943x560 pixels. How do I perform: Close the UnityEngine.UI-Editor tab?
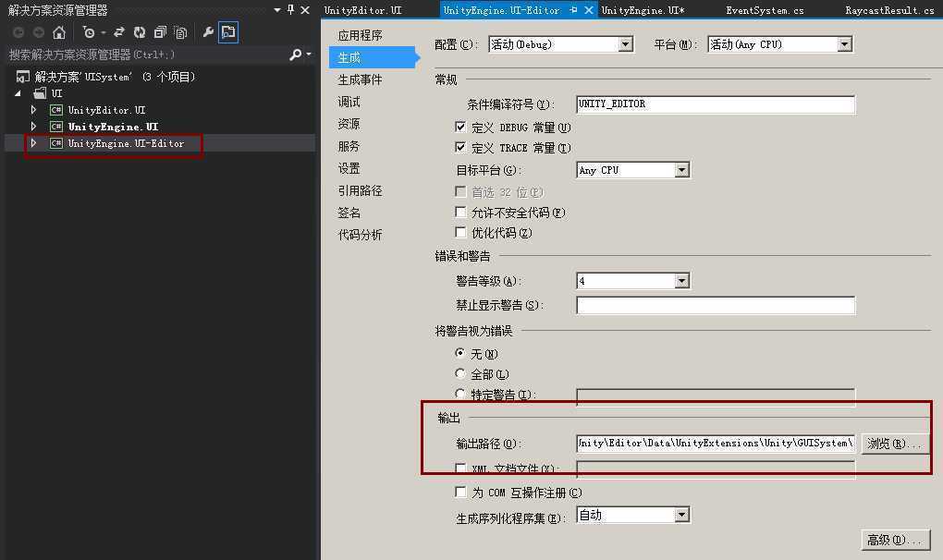pos(589,9)
